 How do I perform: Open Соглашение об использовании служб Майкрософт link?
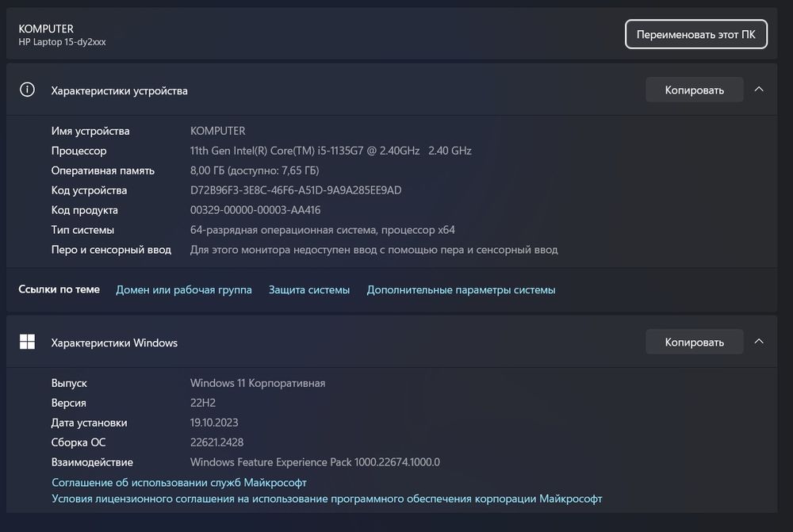[179, 482]
